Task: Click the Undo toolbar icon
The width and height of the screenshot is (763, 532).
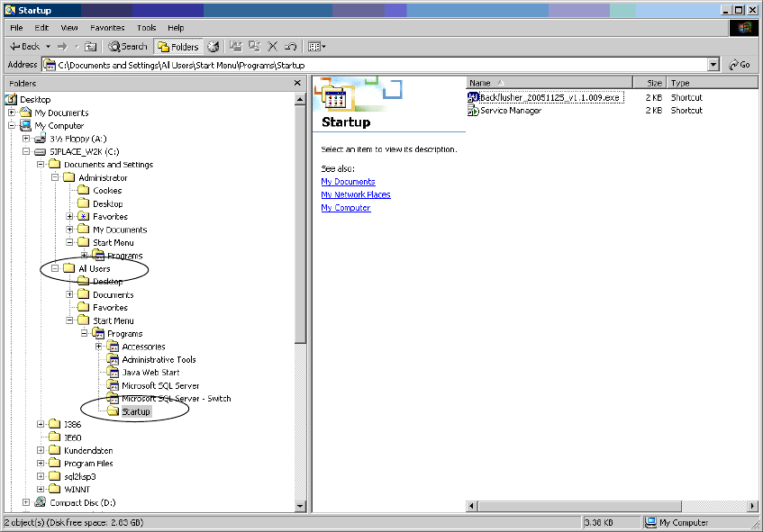Action: coord(290,47)
